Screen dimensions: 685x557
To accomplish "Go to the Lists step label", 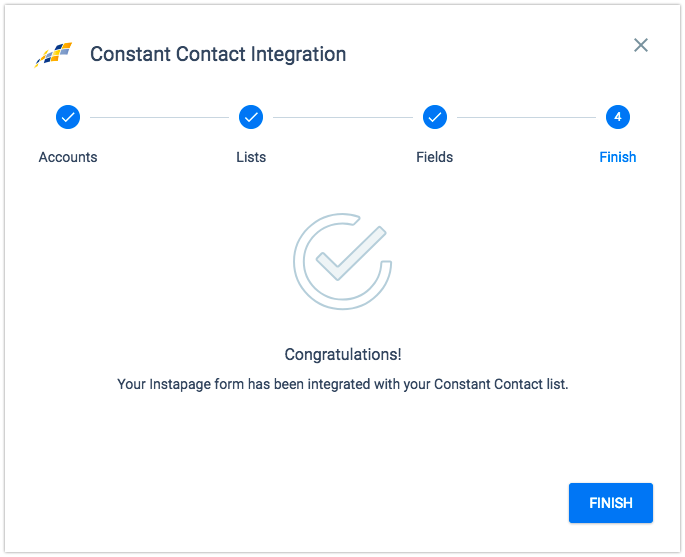I will click(x=251, y=157).
